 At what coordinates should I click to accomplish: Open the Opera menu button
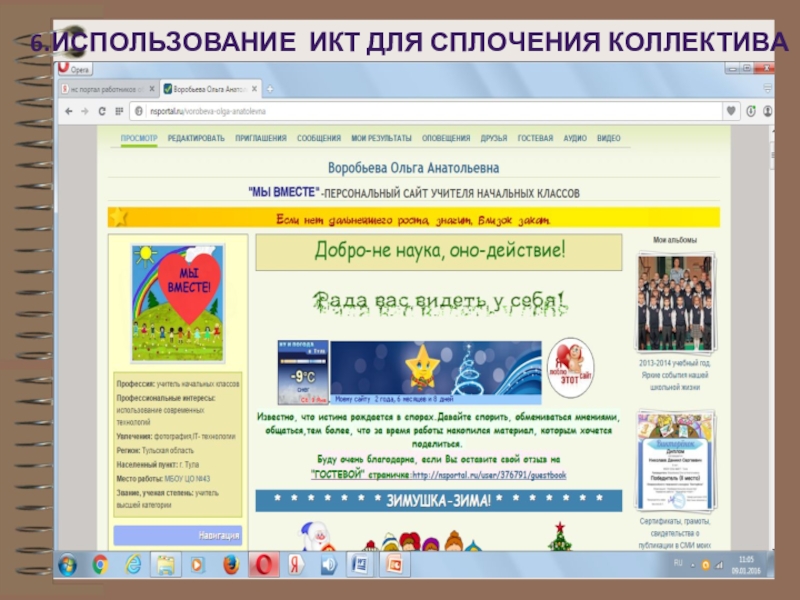click(74, 69)
